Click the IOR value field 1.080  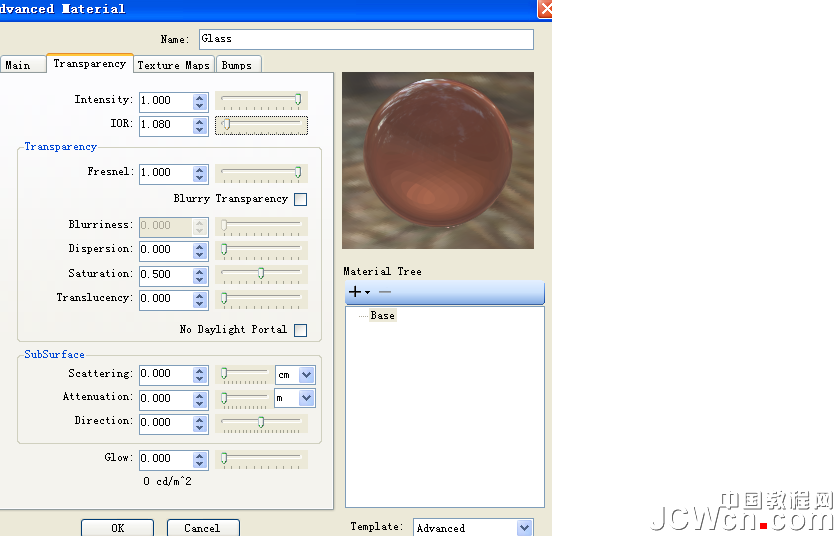point(166,125)
